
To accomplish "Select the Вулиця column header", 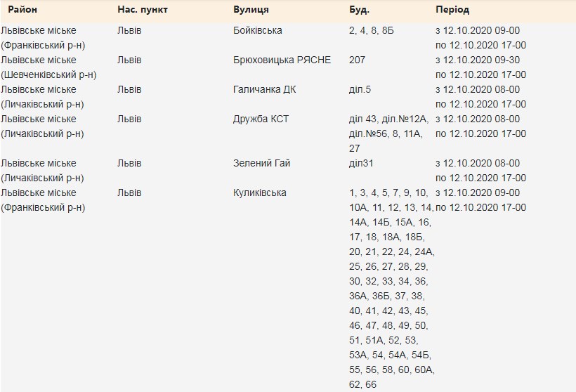I will (x=251, y=10).
